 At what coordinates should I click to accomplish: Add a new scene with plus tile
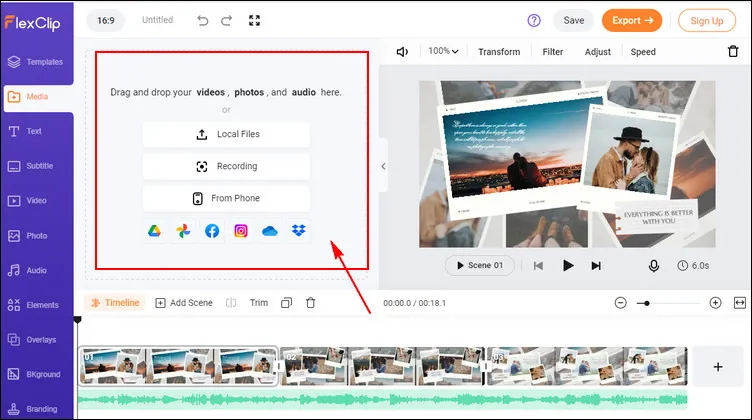pyautogui.click(x=718, y=367)
